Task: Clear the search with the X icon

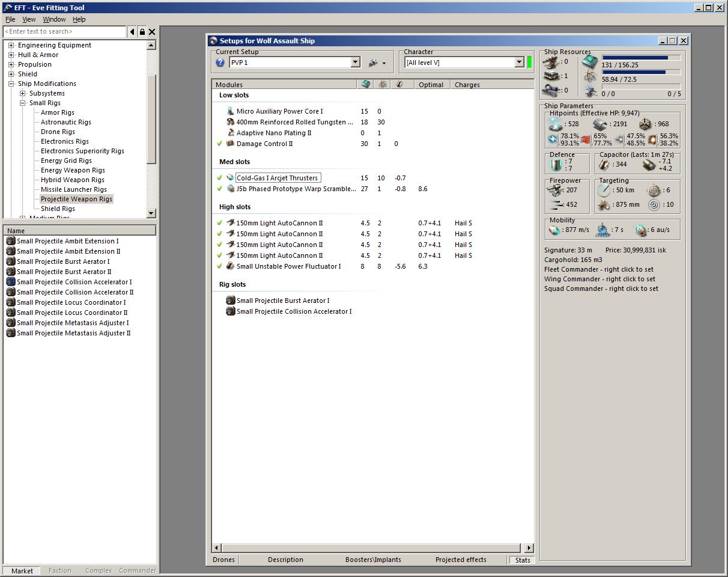Action: pos(152,31)
